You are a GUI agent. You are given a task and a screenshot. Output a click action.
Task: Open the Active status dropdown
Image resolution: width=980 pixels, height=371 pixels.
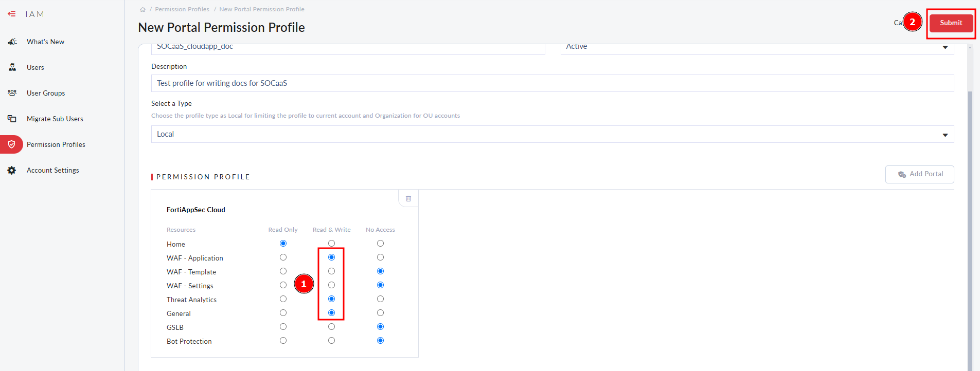[x=757, y=47]
